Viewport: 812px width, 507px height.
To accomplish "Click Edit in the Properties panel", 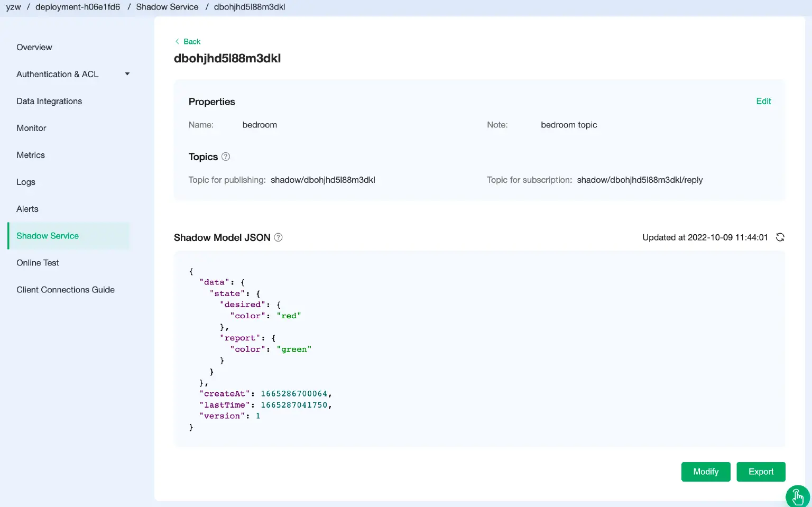I will 763,101.
